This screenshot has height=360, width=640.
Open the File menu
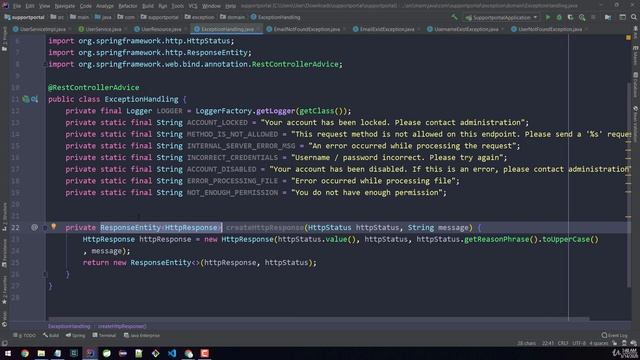click(x=17, y=6)
